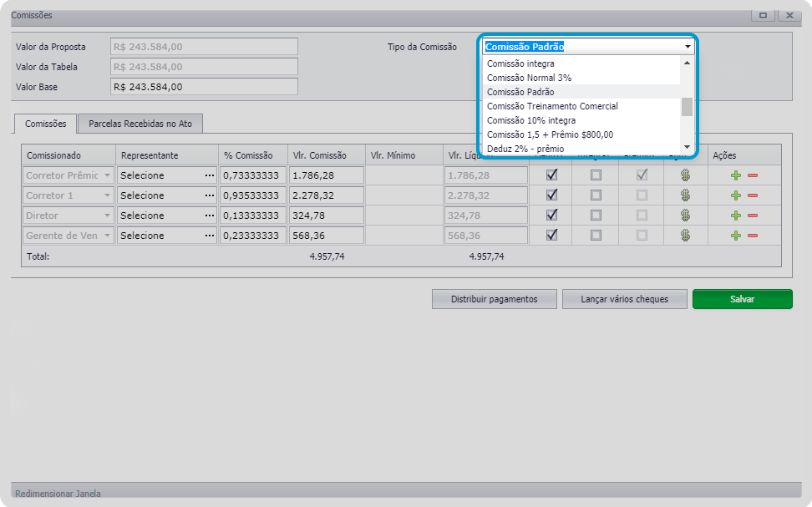Viewport: 812px width, 507px height.
Task: Save with the green Salvar button
Action: coord(742,299)
